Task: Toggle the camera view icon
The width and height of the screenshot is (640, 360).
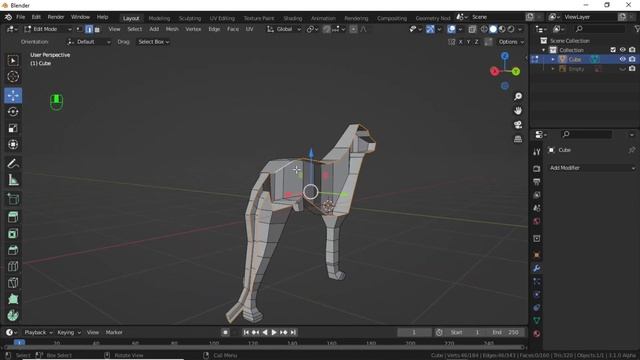Action: [518, 125]
